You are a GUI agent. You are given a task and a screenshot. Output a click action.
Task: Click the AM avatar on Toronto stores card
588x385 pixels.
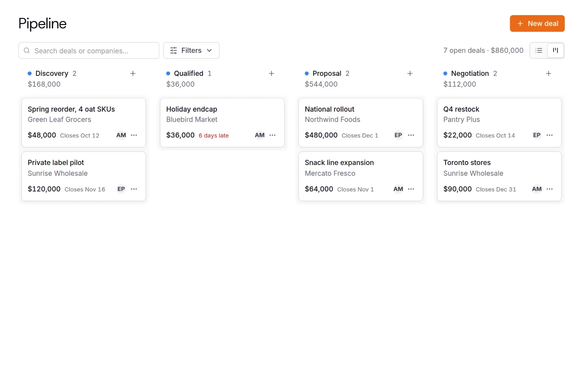(x=537, y=189)
